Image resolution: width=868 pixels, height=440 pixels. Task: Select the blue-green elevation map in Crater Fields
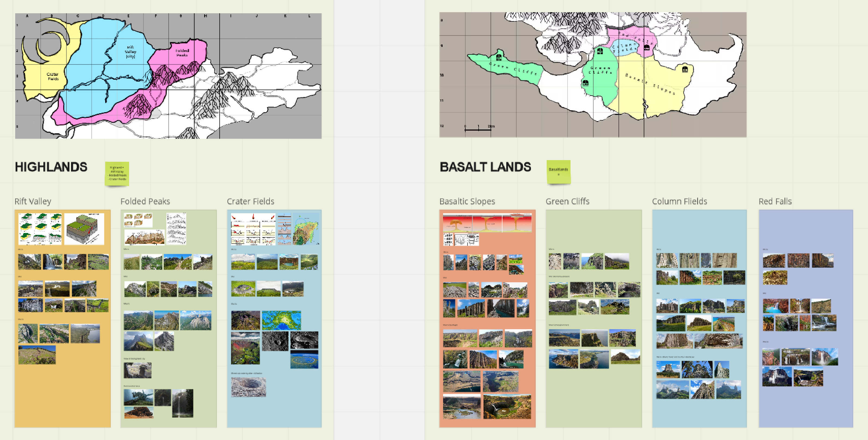[x=281, y=320]
